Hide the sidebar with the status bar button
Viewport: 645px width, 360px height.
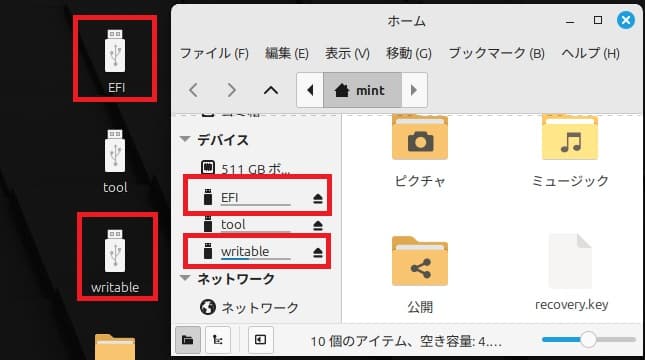[x=260, y=340]
